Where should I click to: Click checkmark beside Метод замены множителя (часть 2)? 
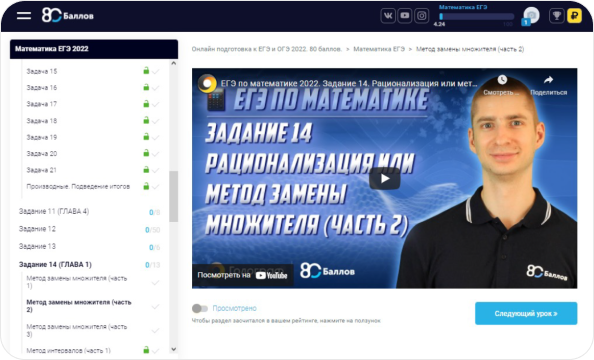[x=155, y=307]
